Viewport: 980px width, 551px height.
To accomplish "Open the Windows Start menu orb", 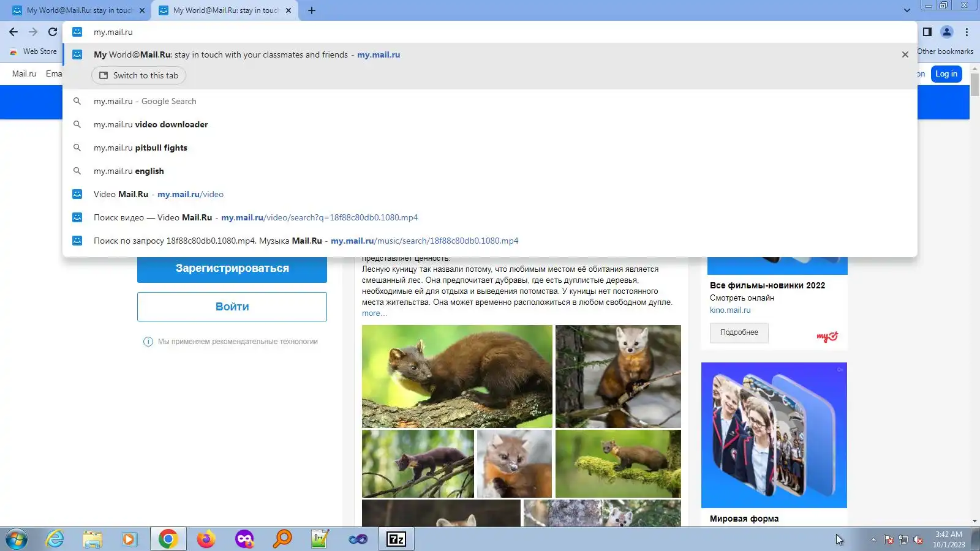I will click(17, 539).
